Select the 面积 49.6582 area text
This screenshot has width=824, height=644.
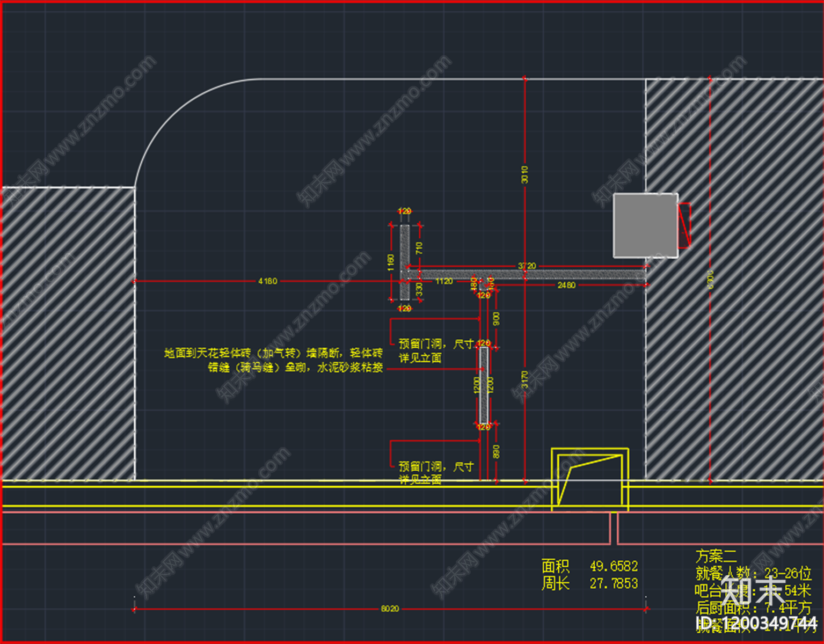point(589,566)
